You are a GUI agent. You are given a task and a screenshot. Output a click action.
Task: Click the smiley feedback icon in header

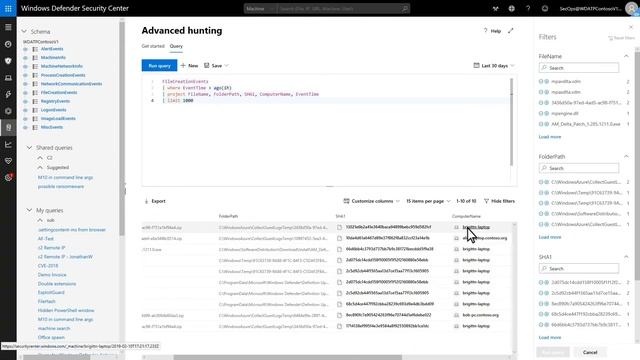545,8
